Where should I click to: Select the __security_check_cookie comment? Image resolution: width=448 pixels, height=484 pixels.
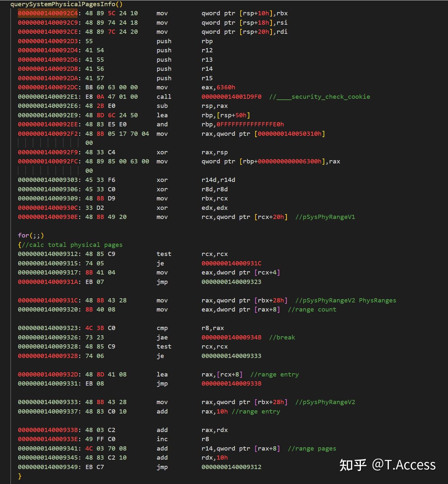point(319,97)
